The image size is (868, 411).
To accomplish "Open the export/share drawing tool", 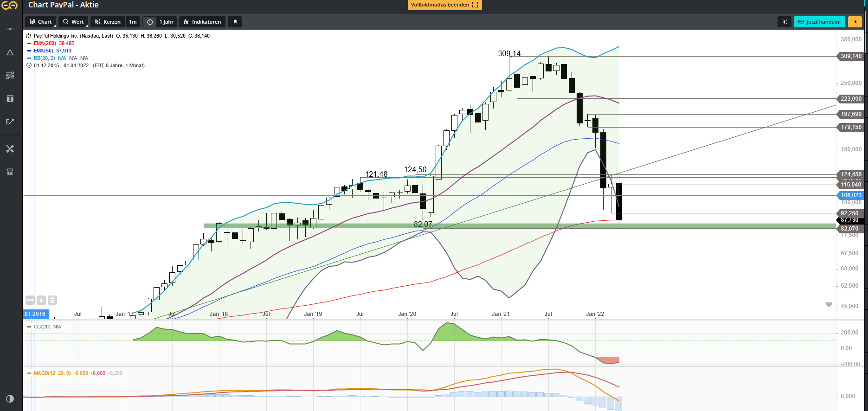I will 10,122.
